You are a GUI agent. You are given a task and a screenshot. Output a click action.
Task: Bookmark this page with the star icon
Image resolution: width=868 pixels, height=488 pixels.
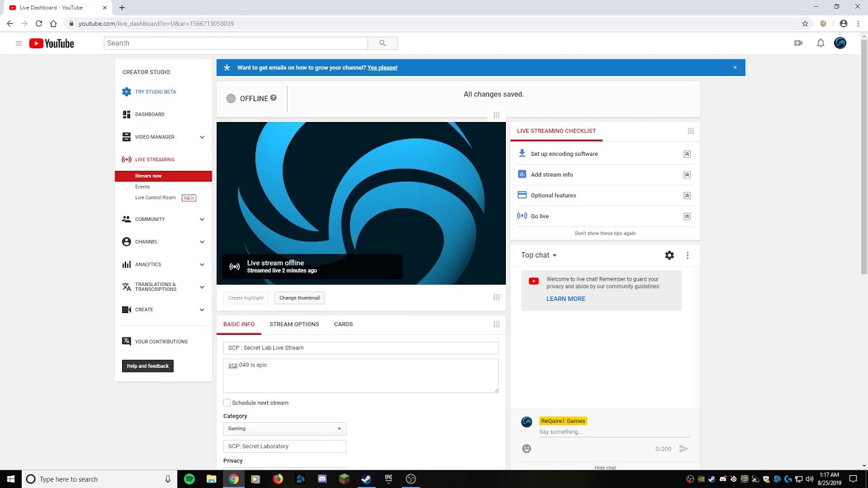[x=805, y=24]
